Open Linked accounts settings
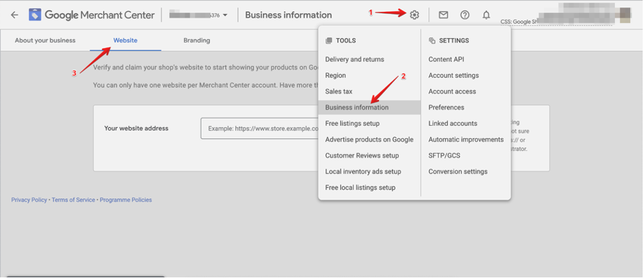 [x=453, y=123]
